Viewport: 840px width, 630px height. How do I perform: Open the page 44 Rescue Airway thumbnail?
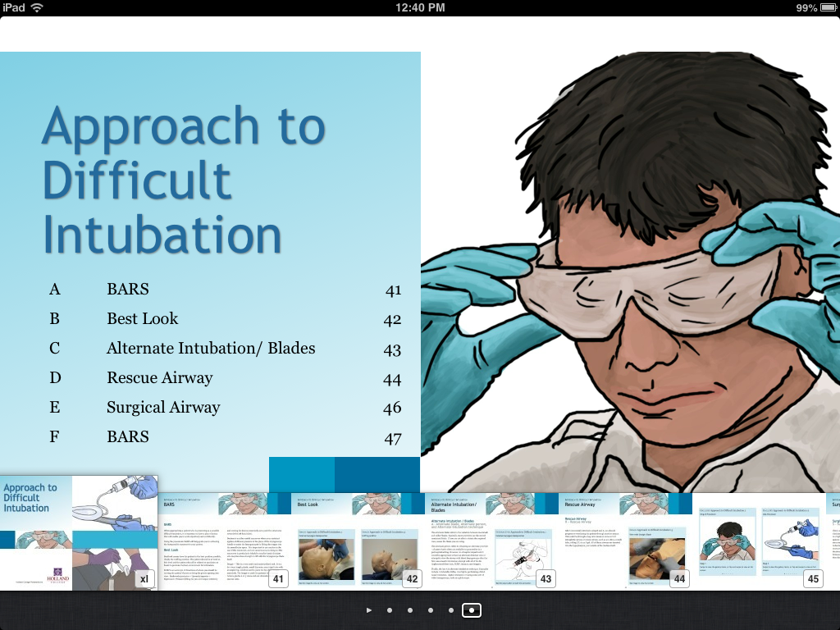tap(626, 541)
